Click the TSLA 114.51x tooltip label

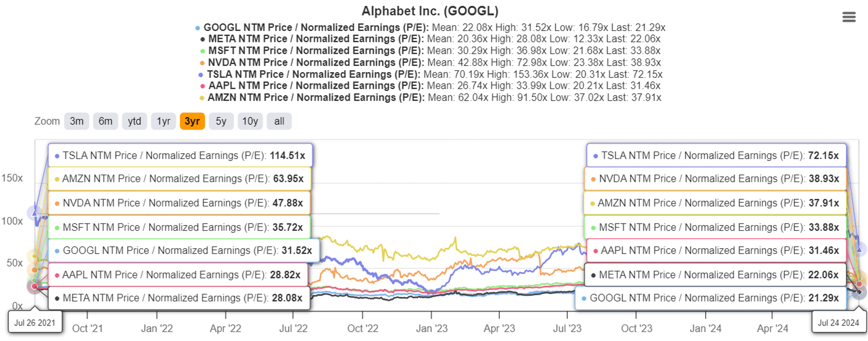tap(180, 156)
